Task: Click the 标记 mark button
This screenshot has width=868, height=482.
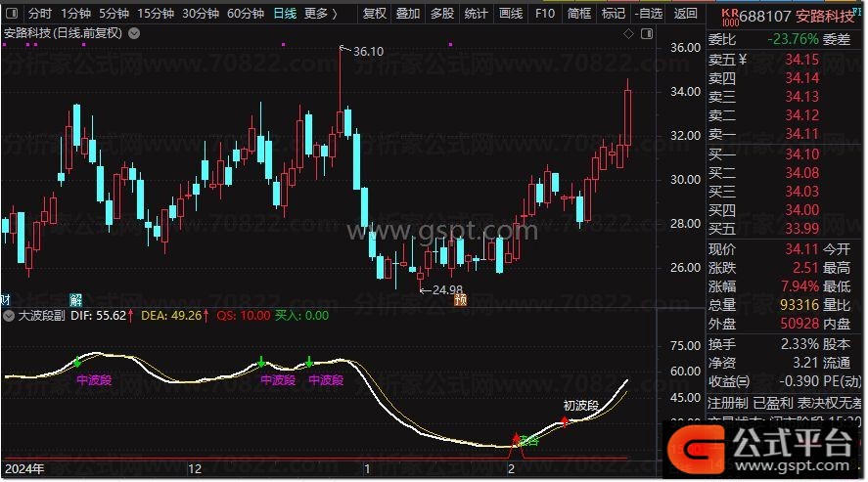Action: [614, 13]
